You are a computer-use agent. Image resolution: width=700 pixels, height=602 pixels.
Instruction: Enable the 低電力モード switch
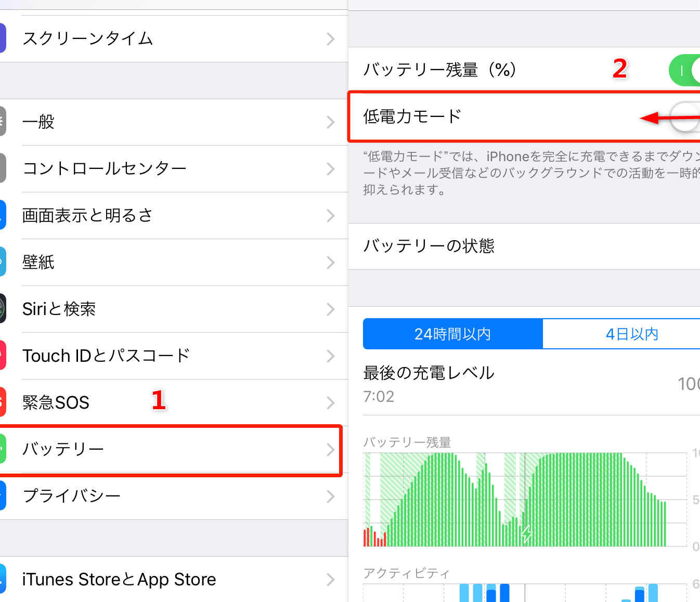click(684, 116)
